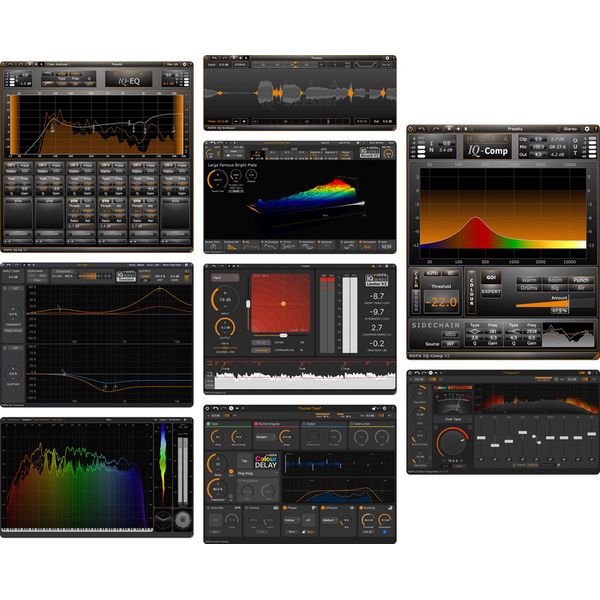
Task: Click the upper EQ curve node in IQ-Transient
Action: [160, 289]
